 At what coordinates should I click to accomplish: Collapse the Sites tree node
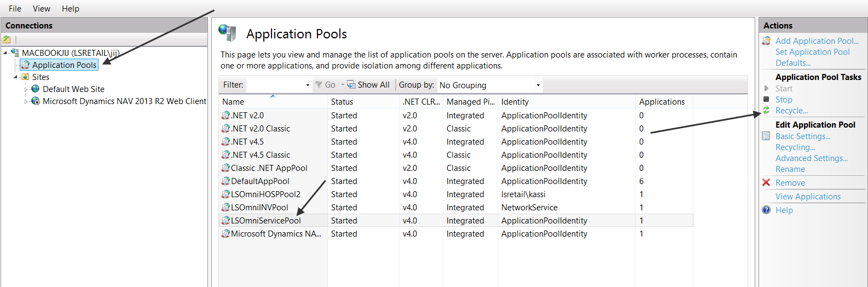pos(15,77)
